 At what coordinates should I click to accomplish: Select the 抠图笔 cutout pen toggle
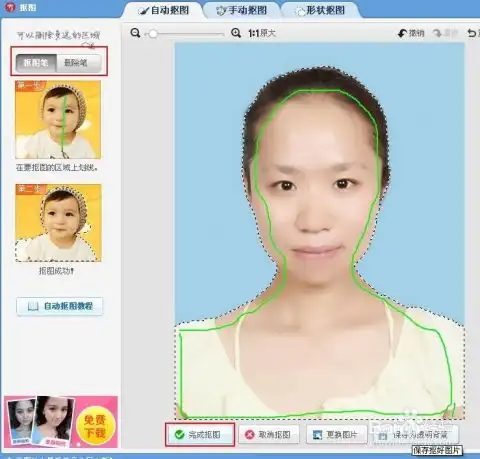(36, 63)
